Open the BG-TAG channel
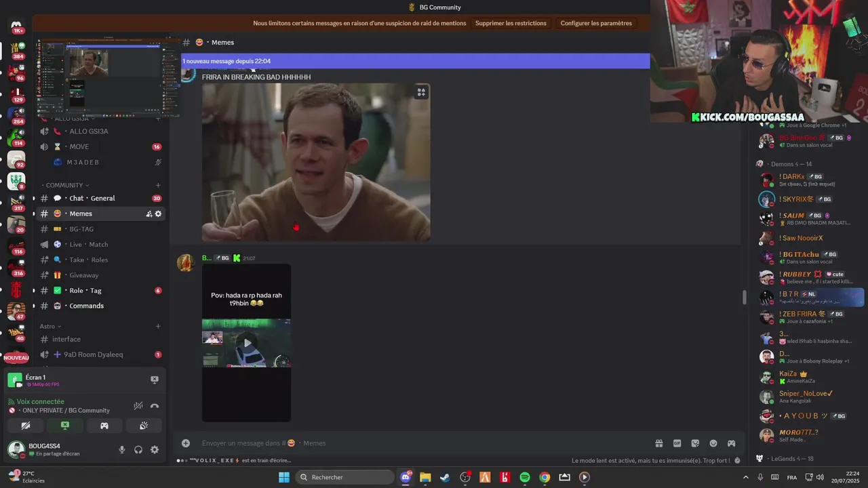The height and width of the screenshot is (488, 868). [x=100, y=229]
